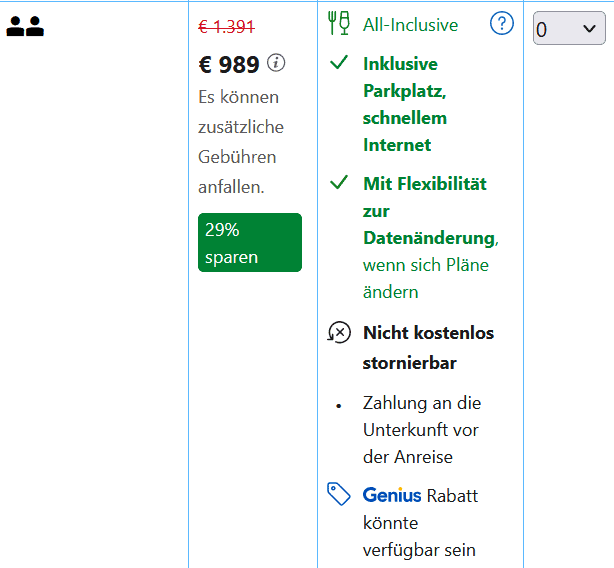Click the two-person occupancy icon
Screen dimensions: 614x568
[x=25, y=27]
